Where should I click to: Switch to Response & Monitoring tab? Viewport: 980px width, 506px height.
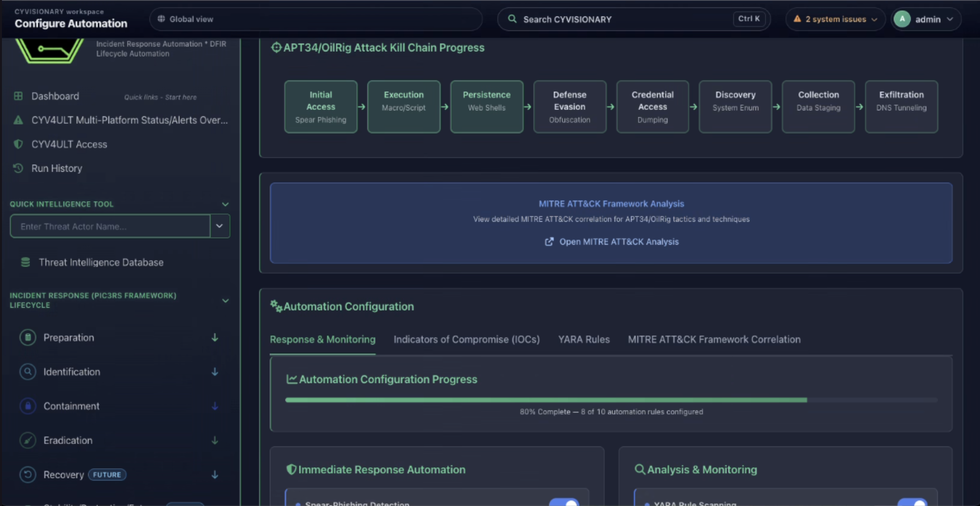[323, 339]
